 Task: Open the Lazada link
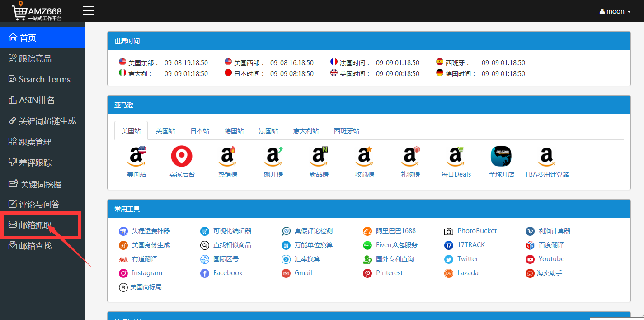click(x=468, y=273)
